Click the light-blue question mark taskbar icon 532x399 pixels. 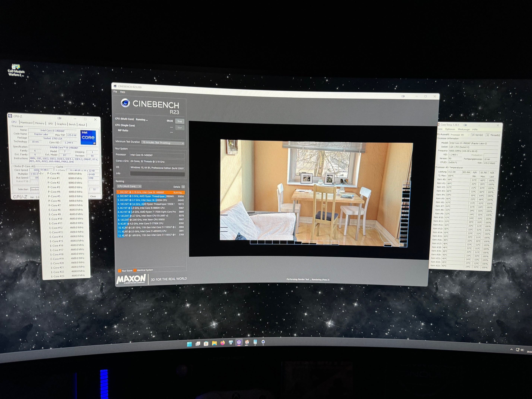point(255,342)
